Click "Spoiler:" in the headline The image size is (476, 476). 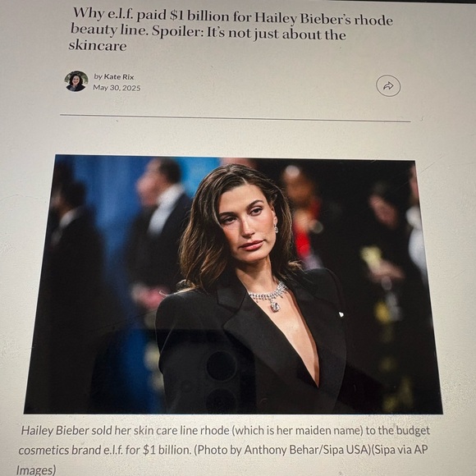(x=177, y=31)
